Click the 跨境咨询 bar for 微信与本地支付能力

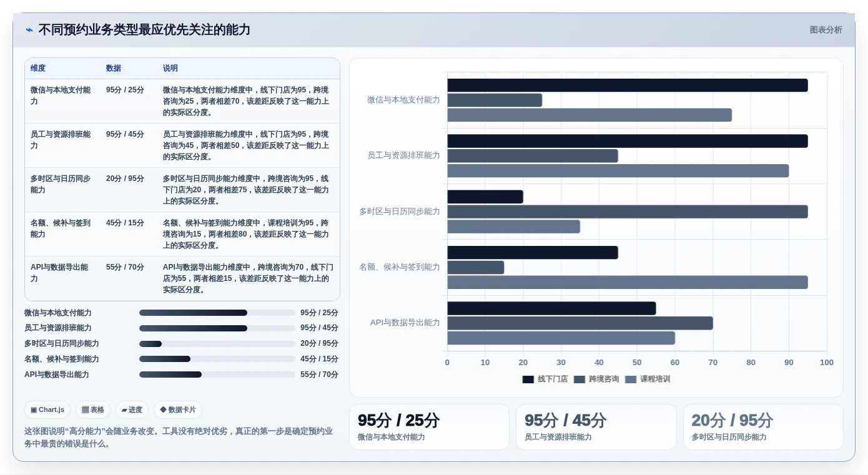[x=495, y=100]
